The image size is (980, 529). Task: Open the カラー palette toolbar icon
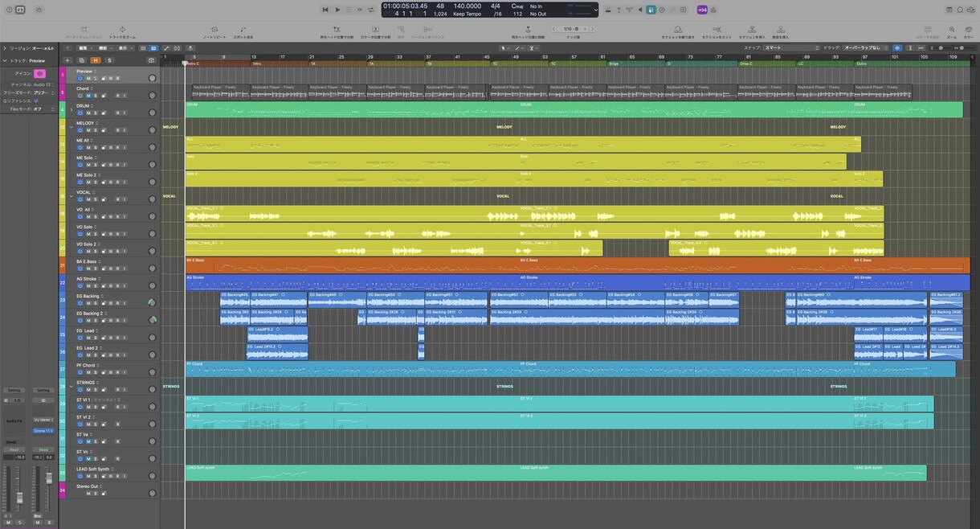(x=969, y=32)
